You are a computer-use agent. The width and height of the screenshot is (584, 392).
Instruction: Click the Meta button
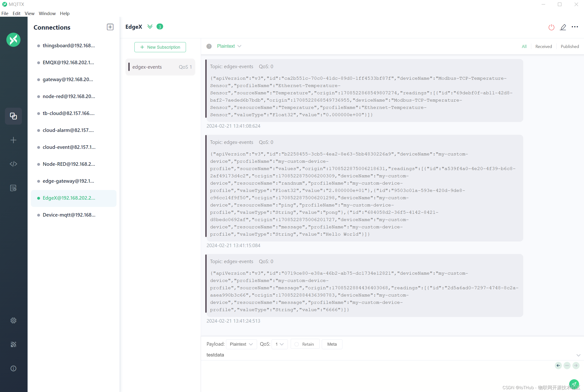[x=332, y=344]
